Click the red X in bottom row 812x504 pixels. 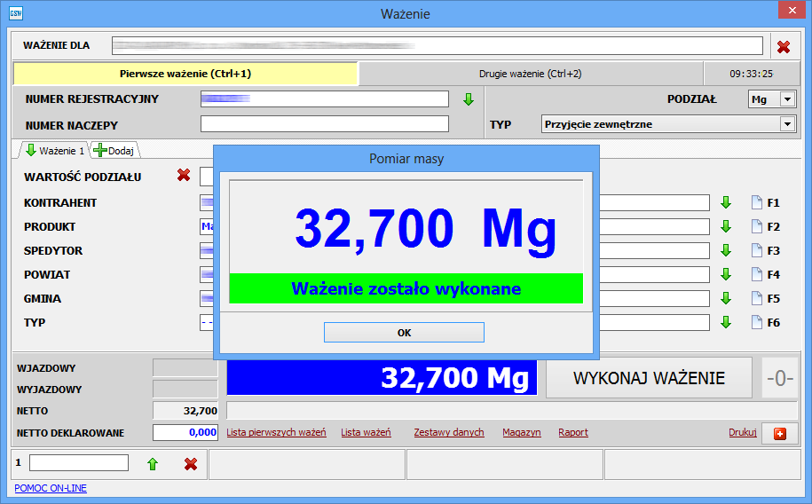(190, 463)
